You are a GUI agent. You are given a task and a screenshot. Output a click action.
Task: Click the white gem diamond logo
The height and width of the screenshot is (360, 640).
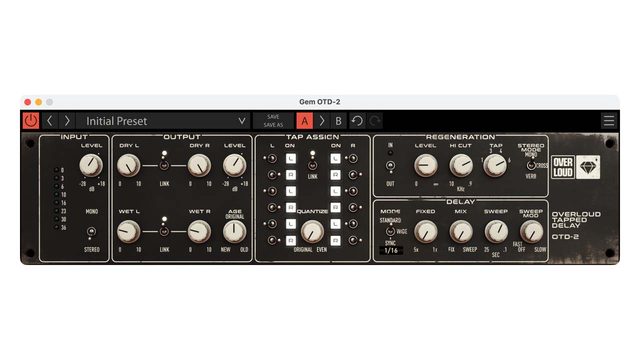click(x=588, y=167)
